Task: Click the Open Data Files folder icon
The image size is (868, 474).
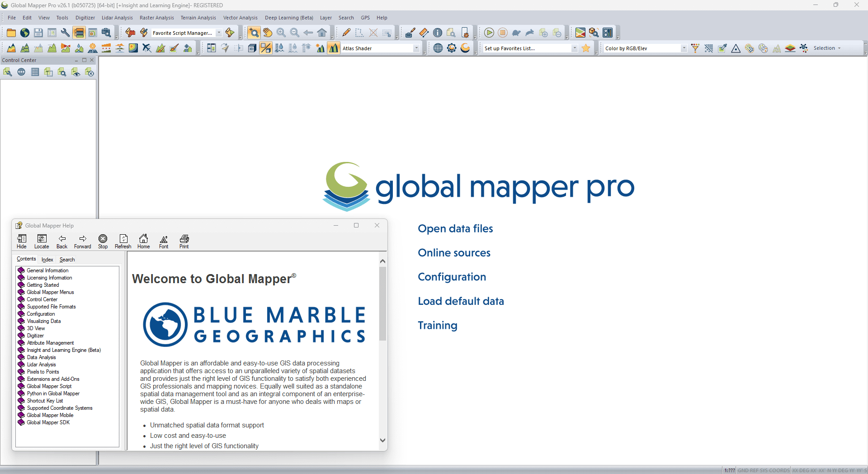Action: point(11,33)
